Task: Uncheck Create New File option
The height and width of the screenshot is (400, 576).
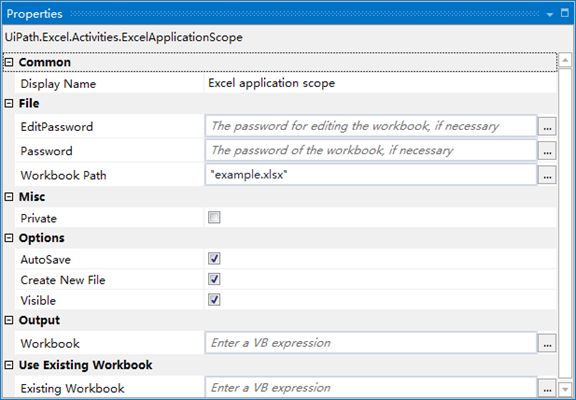Action: click(x=214, y=279)
